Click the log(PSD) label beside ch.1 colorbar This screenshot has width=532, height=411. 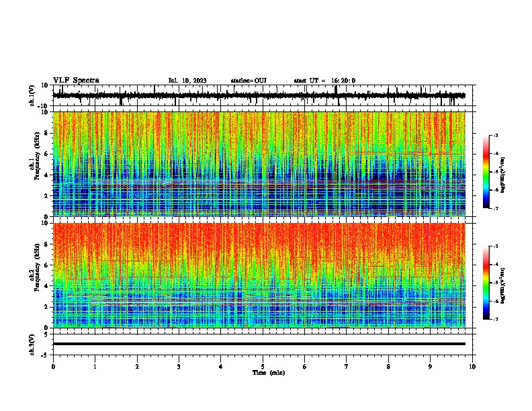pyautogui.click(x=503, y=175)
